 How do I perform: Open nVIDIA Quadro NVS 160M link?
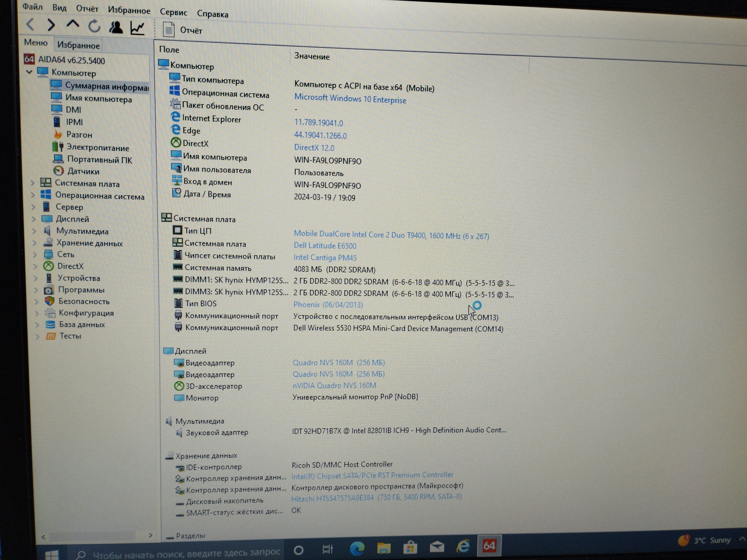(x=334, y=385)
